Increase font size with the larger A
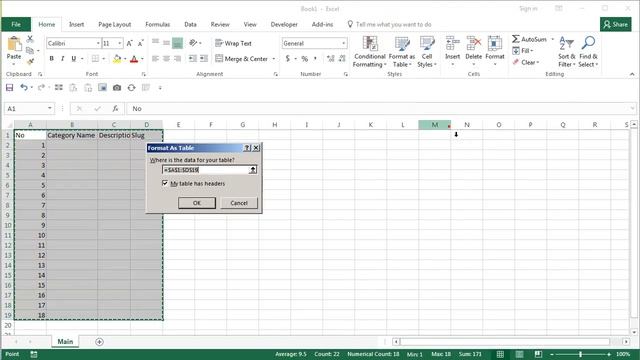The image size is (640, 360). [129, 43]
